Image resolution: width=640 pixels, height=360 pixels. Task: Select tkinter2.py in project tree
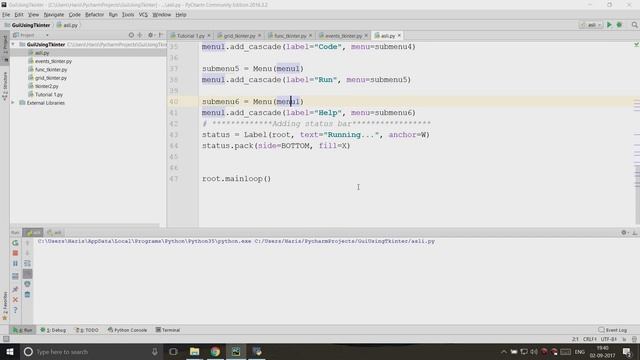click(46, 86)
